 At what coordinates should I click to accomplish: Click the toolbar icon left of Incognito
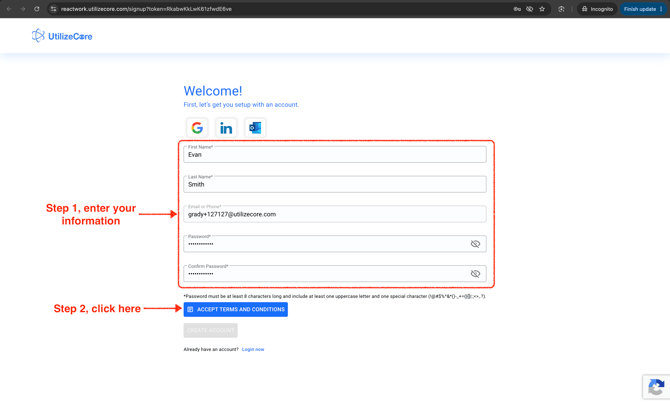coord(561,9)
